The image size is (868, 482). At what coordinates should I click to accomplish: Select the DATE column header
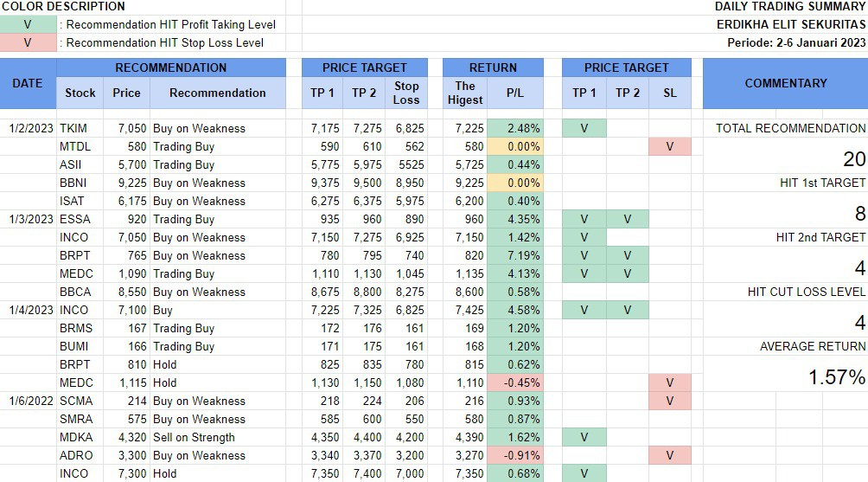[x=28, y=84]
